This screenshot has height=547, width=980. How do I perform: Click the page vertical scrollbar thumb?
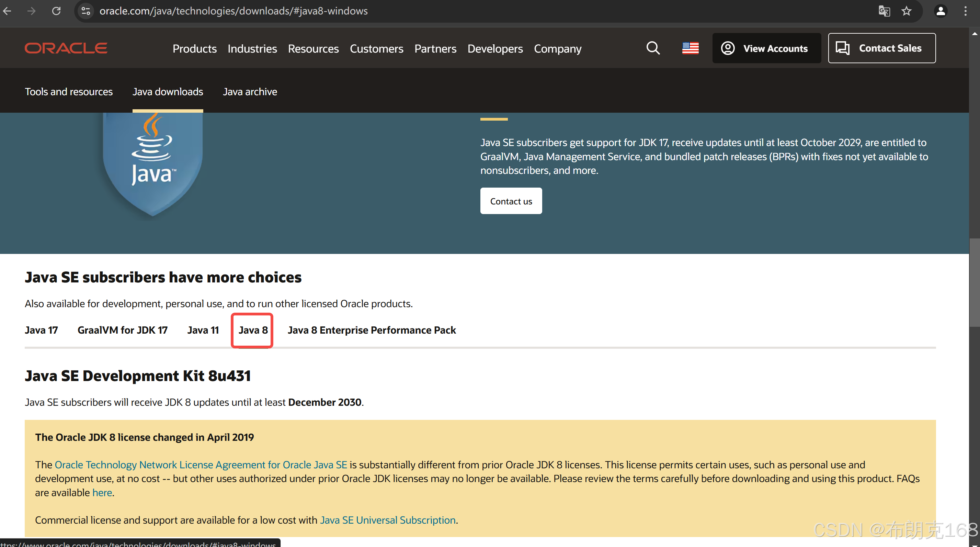point(974,282)
